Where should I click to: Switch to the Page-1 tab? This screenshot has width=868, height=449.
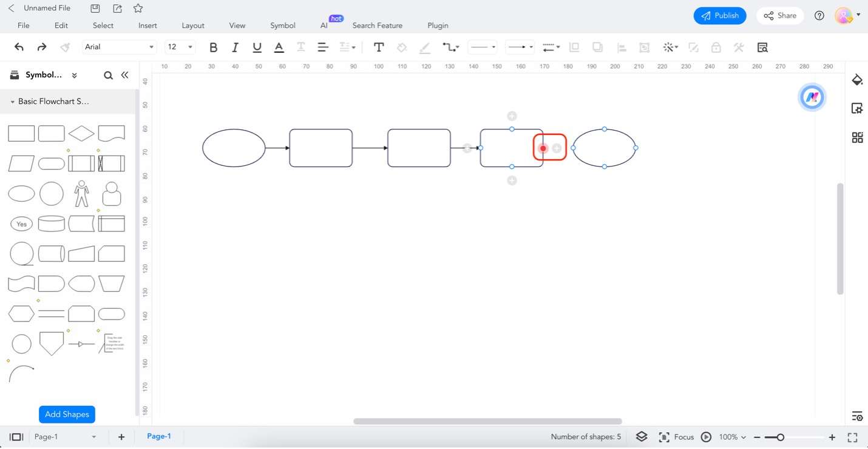[x=159, y=436]
